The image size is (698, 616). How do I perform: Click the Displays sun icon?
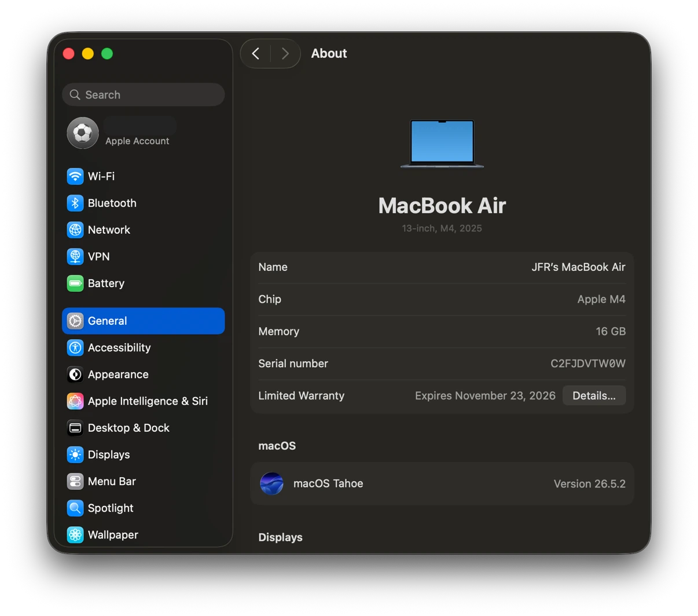pyautogui.click(x=75, y=454)
